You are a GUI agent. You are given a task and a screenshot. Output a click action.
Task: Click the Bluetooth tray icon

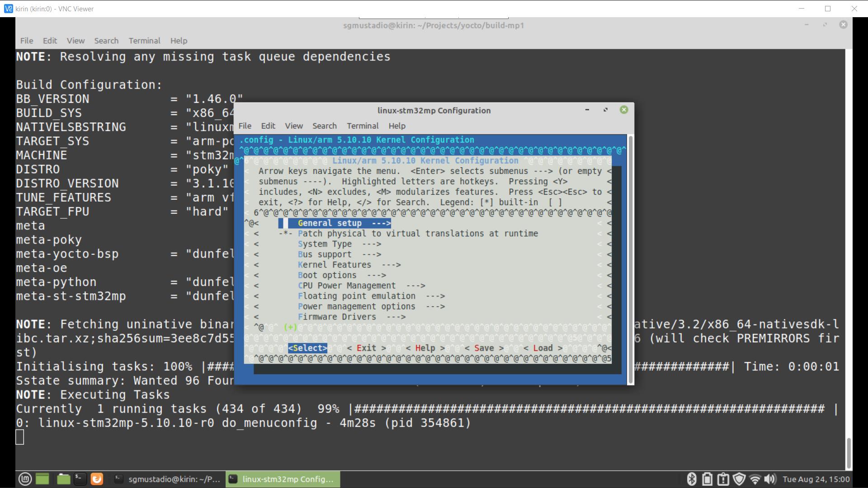tap(691, 479)
